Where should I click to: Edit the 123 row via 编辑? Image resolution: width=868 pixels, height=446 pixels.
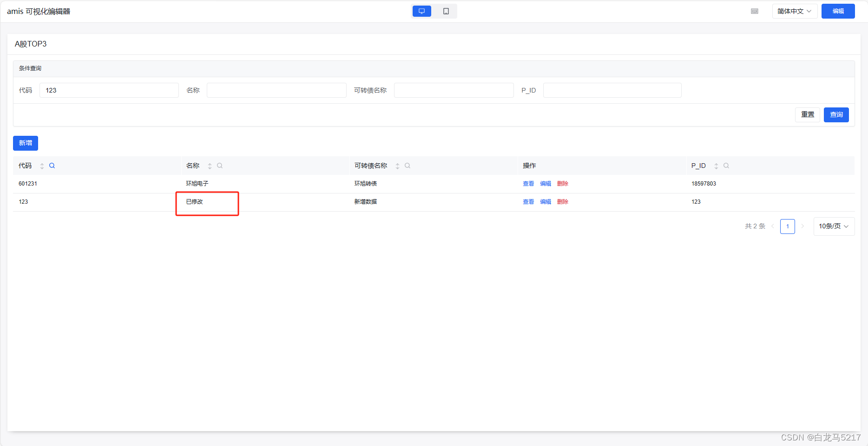point(546,202)
